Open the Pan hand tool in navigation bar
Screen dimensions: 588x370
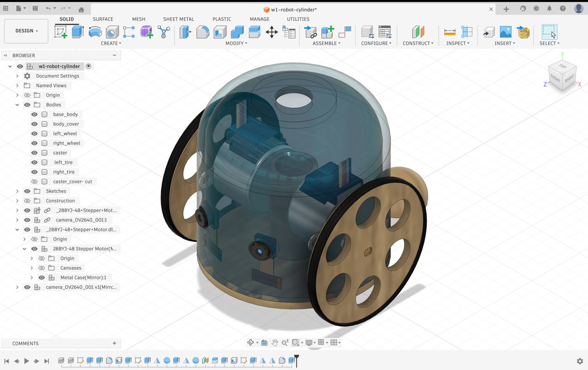tap(275, 343)
